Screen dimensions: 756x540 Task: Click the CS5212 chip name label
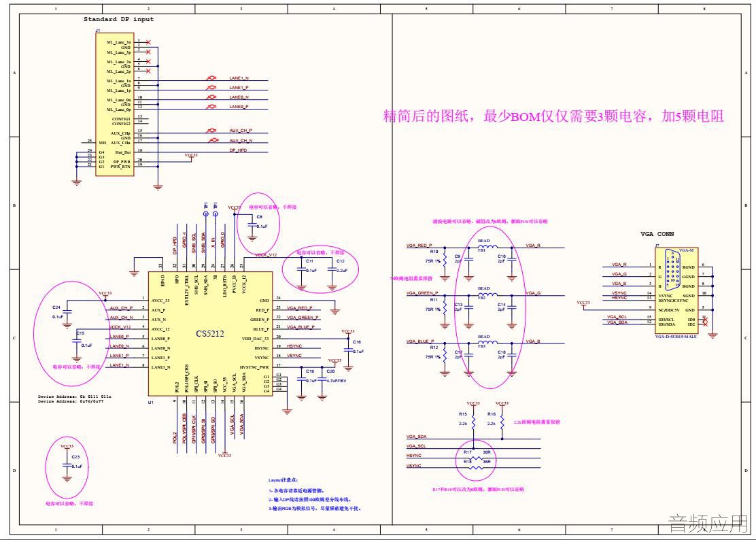coord(209,334)
